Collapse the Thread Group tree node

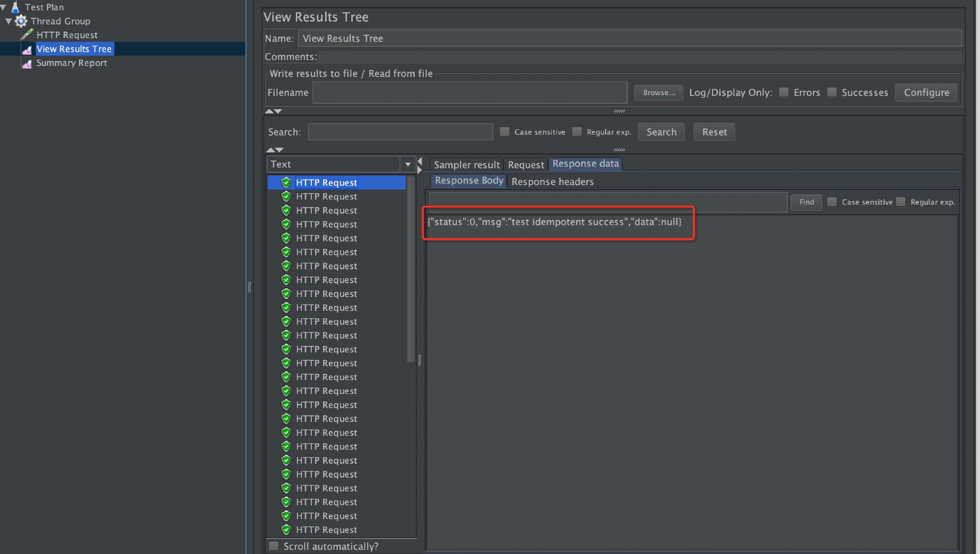tap(9, 21)
